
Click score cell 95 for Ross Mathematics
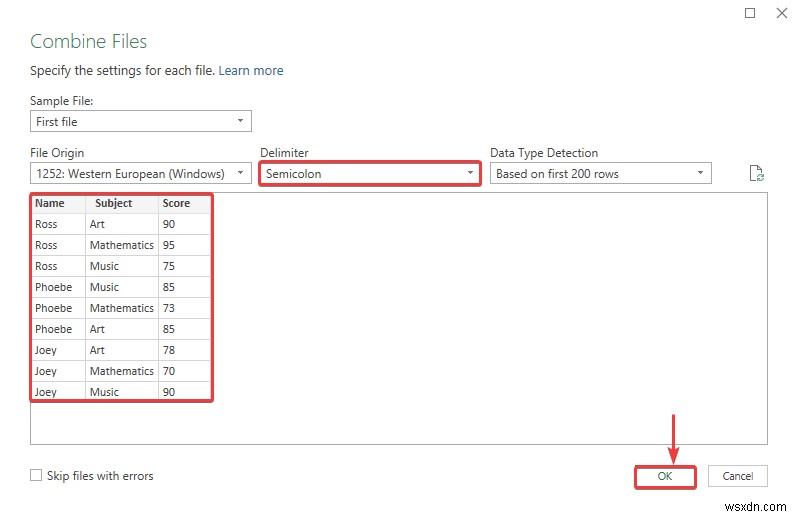(184, 245)
